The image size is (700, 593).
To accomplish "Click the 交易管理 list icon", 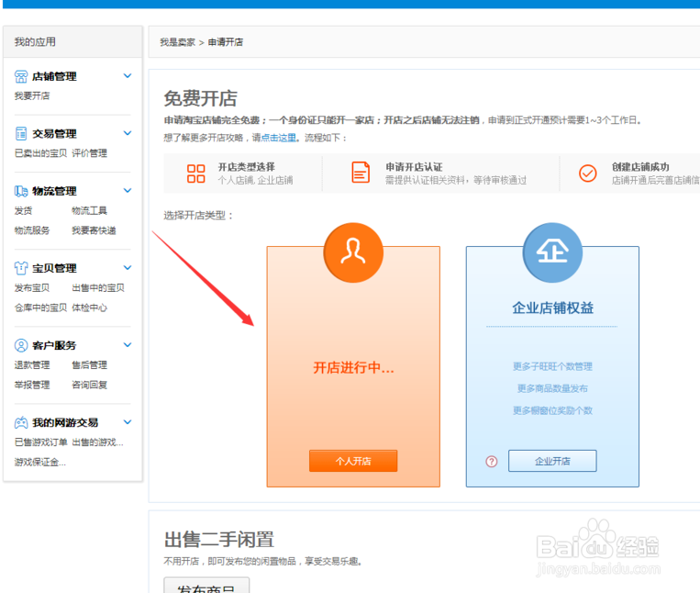I will tap(21, 133).
